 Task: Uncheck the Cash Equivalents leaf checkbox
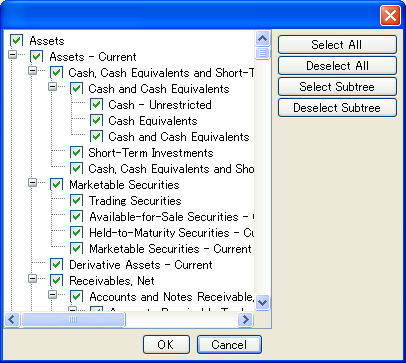point(96,120)
